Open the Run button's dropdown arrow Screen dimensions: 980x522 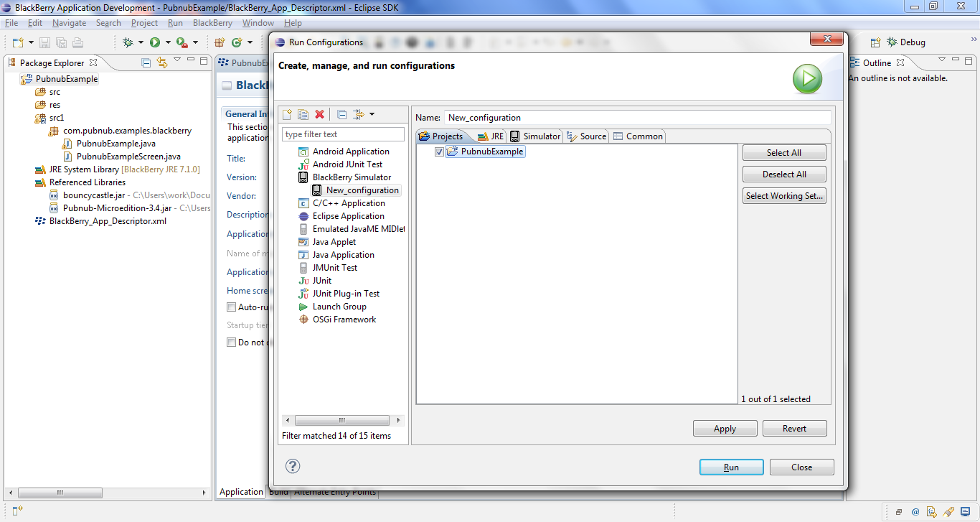tap(169, 42)
